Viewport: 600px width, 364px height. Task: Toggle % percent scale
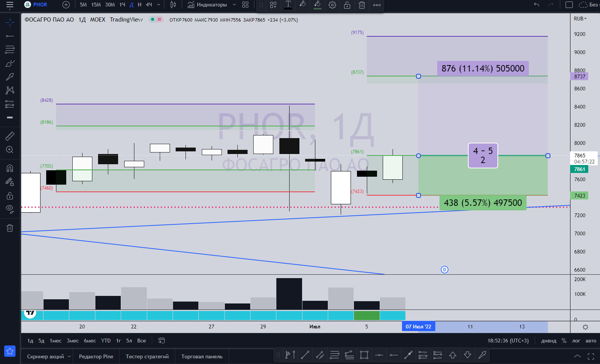[x=564, y=341]
